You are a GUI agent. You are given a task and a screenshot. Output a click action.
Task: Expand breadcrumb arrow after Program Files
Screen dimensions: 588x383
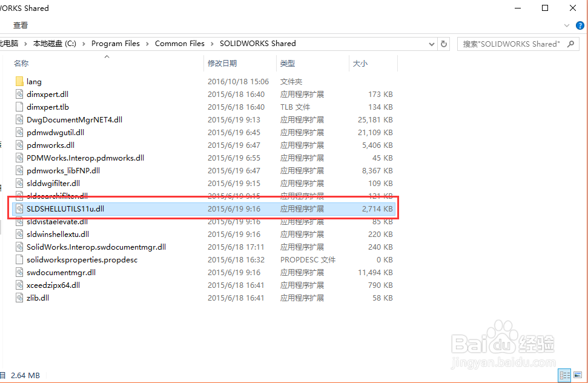pyautogui.click(x=147, y=44)
